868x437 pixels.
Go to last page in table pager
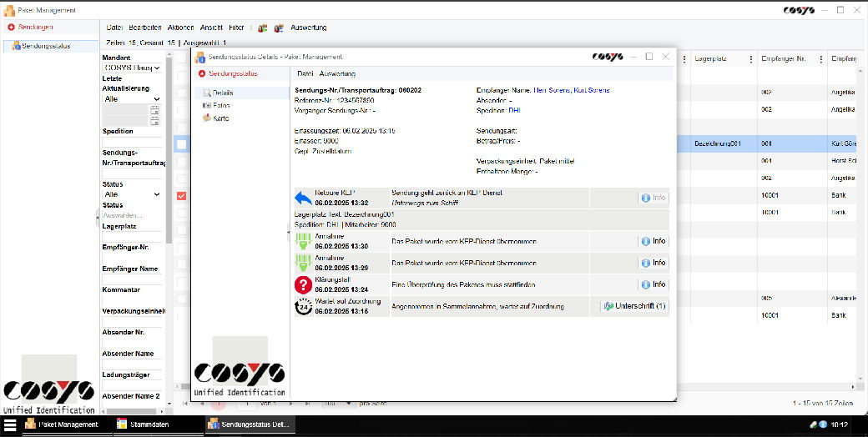[x=307, y=404]
